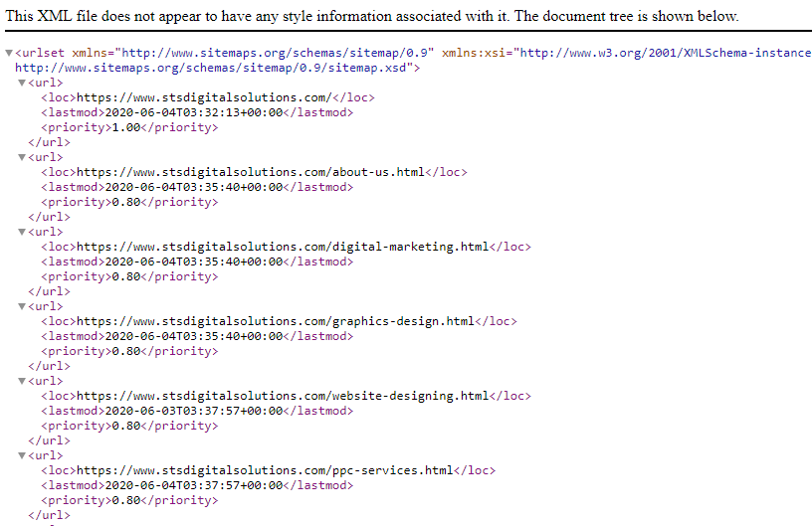Click the graphics-design.html loc line
The image size is (812, 526).
[279, 321]
